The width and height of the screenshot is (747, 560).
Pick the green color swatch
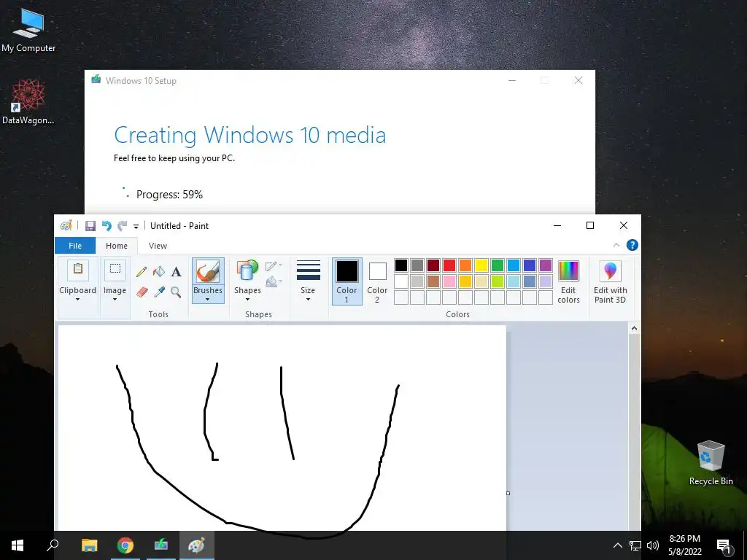coord(498,265)
